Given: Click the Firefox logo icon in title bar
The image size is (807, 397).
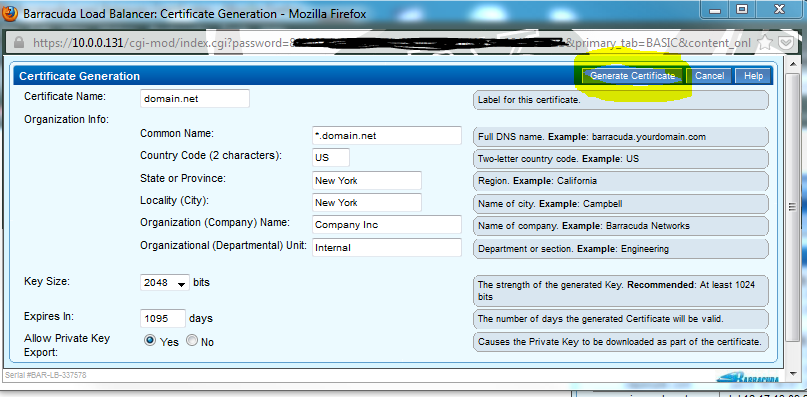Looking at the screenshot, I should click(x=9, y=13).
